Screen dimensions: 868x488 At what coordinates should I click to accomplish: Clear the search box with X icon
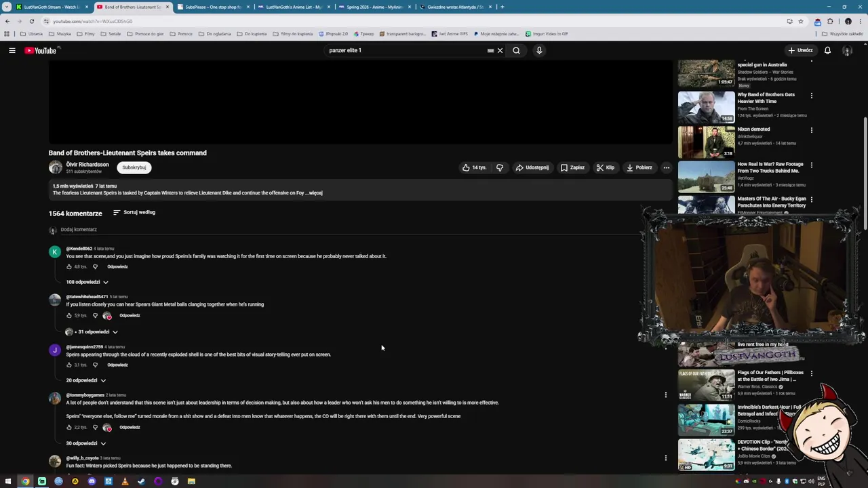pyautogui.click(x=500, y=50)
